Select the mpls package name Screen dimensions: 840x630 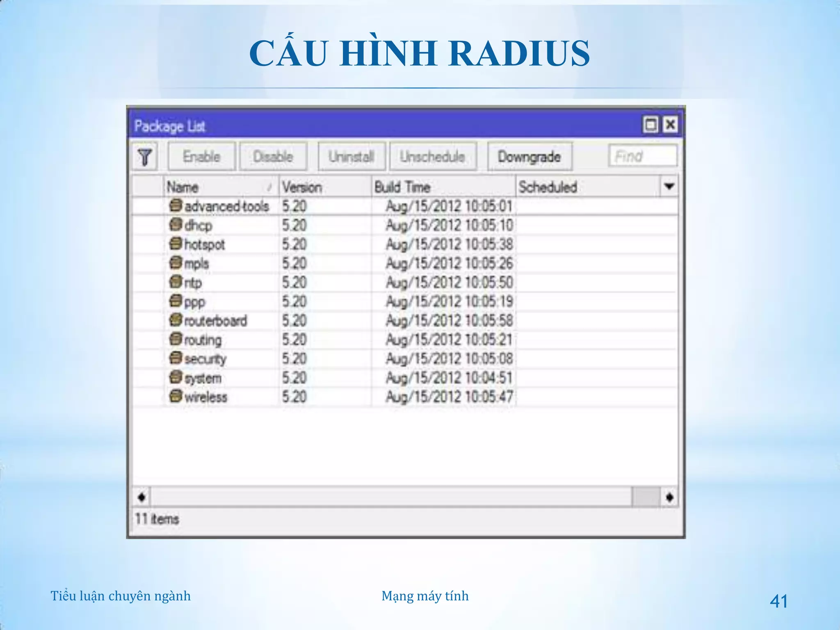coord(196,263)
